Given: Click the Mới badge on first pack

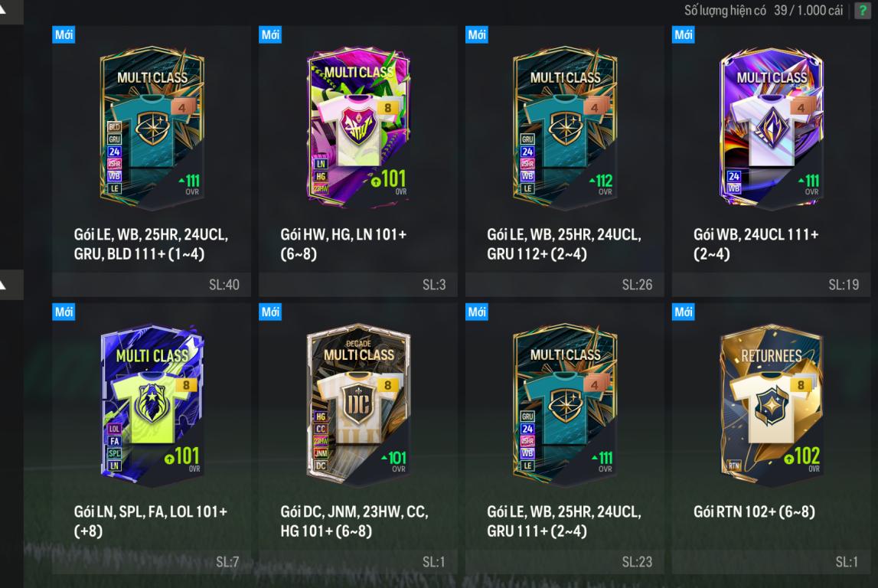Looking at the screenshot, I should pyautogui.click(x=64, y=34).
